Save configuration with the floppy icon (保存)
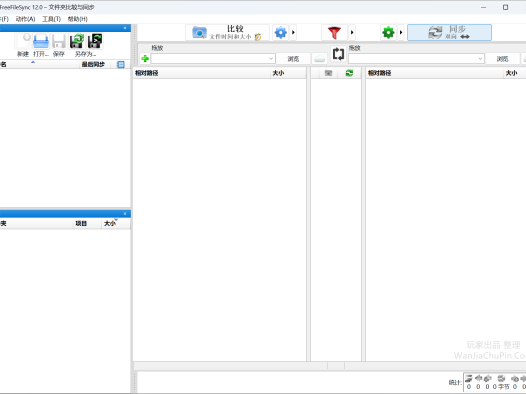The height and width of the screenshot is (394, 526). tap(59, 41)
